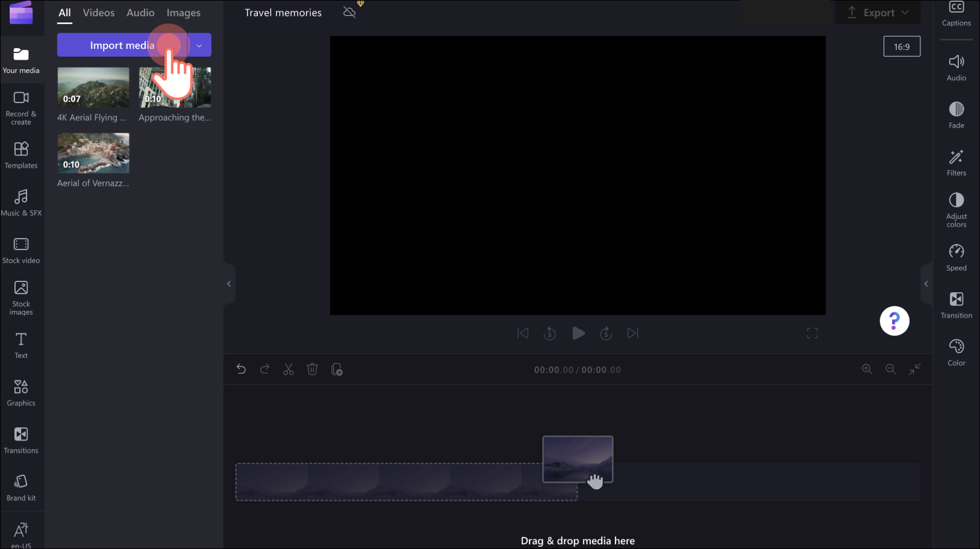The height and width of the screenshot is (549, 980).
Task: Click the dragged clip thumbnail on timeline
Action: (x=578, y=459)
